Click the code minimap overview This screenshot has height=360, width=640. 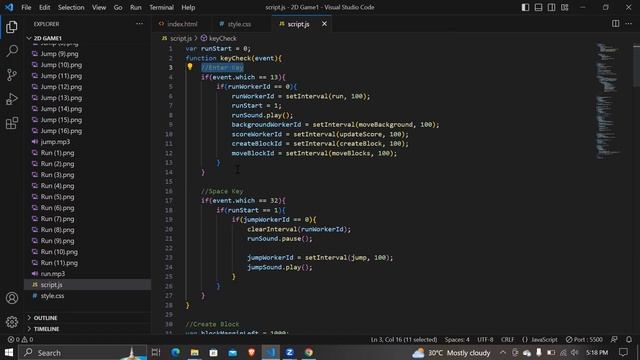click(x=607, y=100)
